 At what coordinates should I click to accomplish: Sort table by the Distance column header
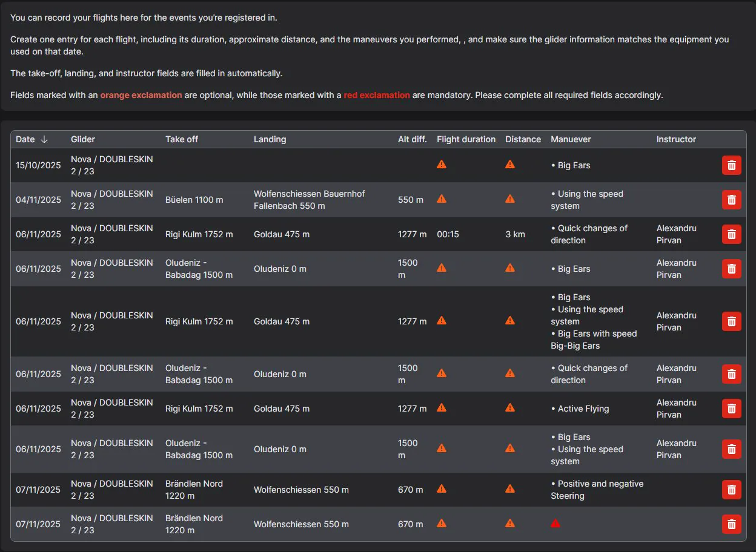coord(523,139)
